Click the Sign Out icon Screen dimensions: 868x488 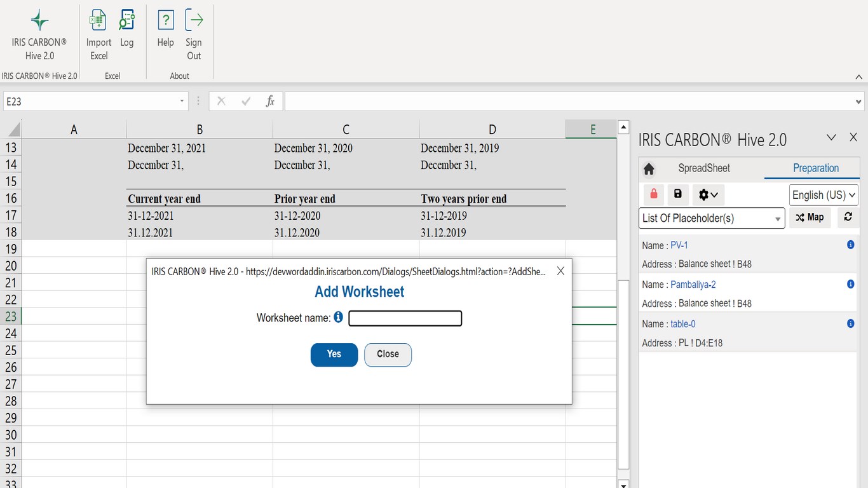point(194,35)
